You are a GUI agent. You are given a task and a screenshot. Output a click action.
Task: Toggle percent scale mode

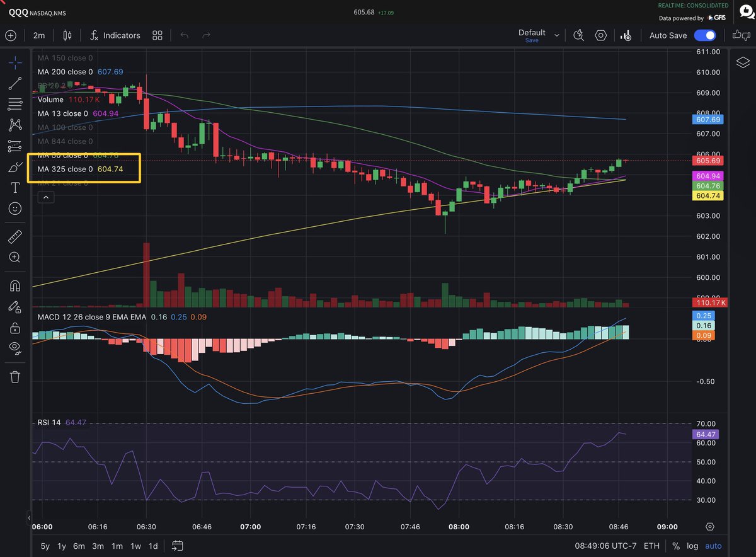[x=676, y=546]
